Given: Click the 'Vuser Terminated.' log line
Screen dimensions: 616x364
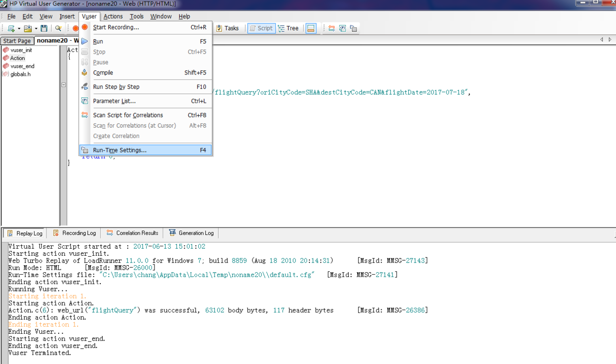Looking at the screenshot, I should (x=40, y=353).
